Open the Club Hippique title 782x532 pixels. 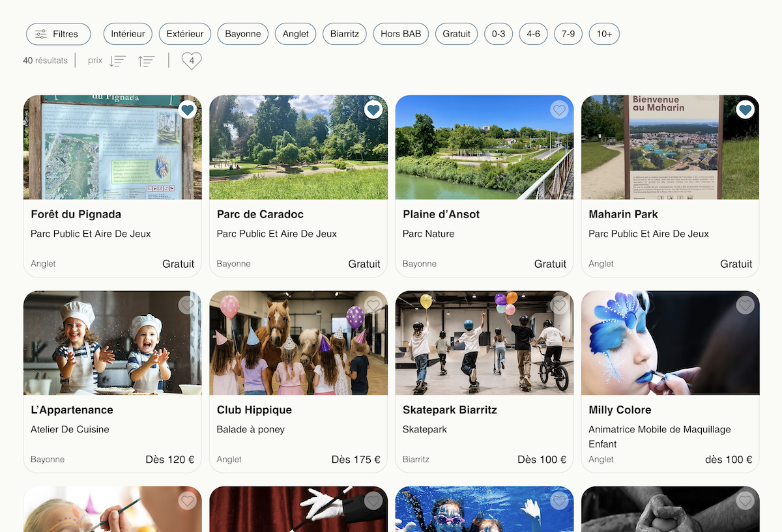pos(254,410)
